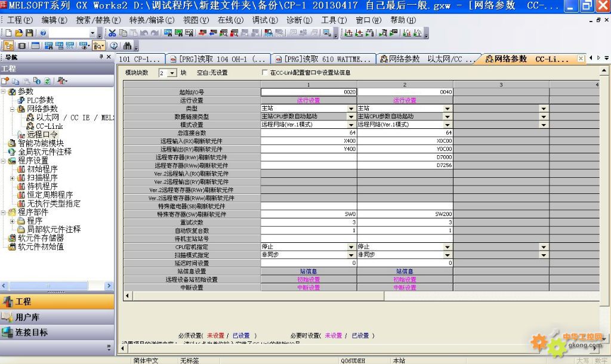Open search with the binoculars icon
This screenshot has height=364, width=611.
point(127,46)
